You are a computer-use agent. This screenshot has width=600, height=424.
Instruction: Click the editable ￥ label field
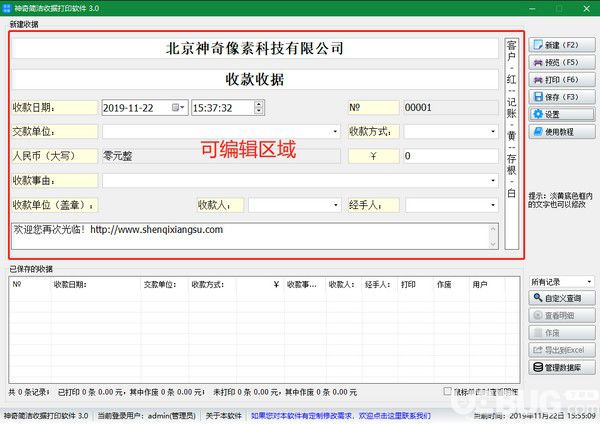point(373,156)
